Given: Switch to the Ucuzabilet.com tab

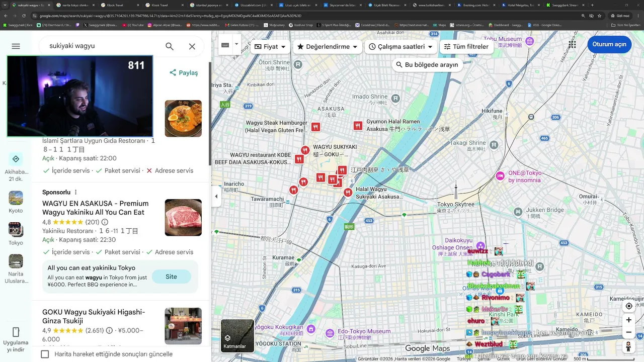Looking at the screenshot, I should (x=253, y=5).
